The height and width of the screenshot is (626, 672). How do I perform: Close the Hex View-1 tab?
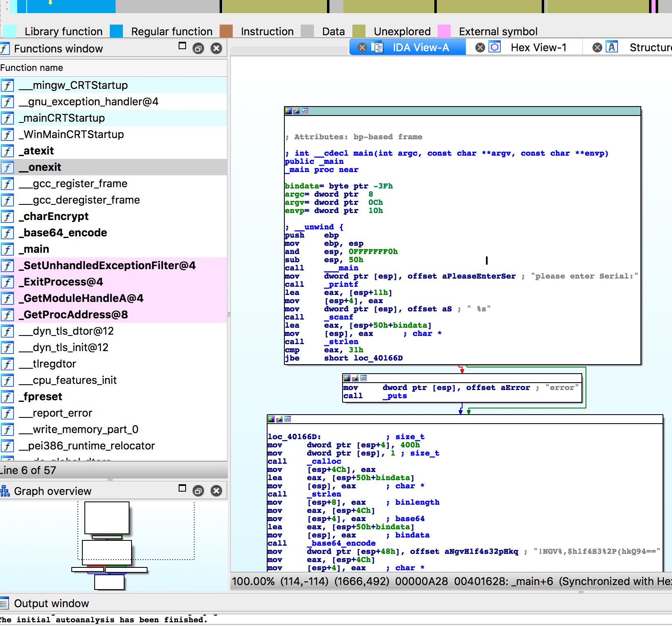click(480, 48)
